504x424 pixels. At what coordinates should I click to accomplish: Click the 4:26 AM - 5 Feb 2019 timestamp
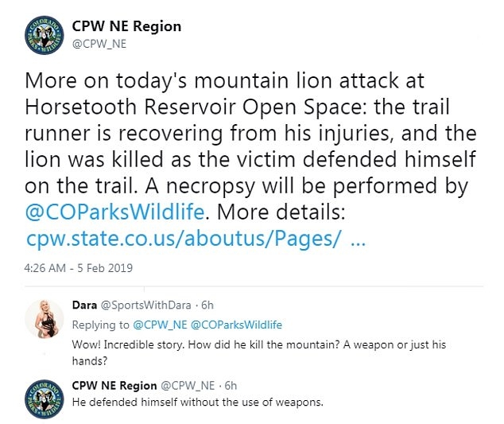(68, 266)
